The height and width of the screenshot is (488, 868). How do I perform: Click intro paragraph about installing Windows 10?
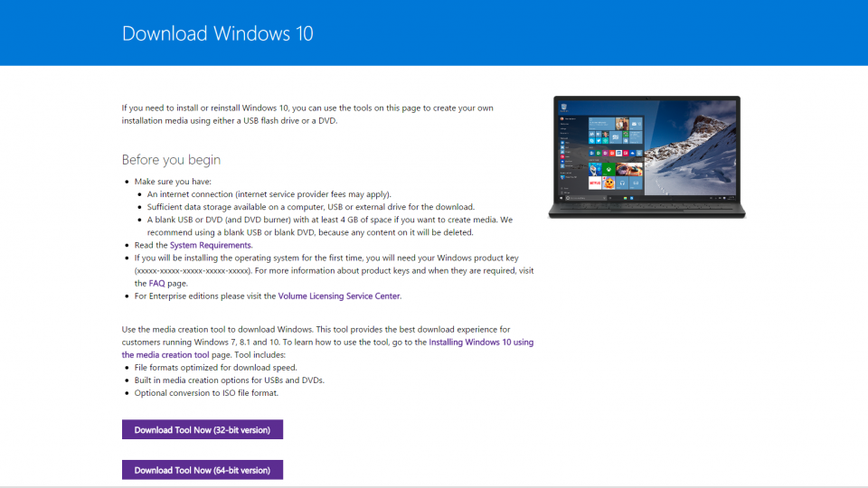[x=307, y=114]
